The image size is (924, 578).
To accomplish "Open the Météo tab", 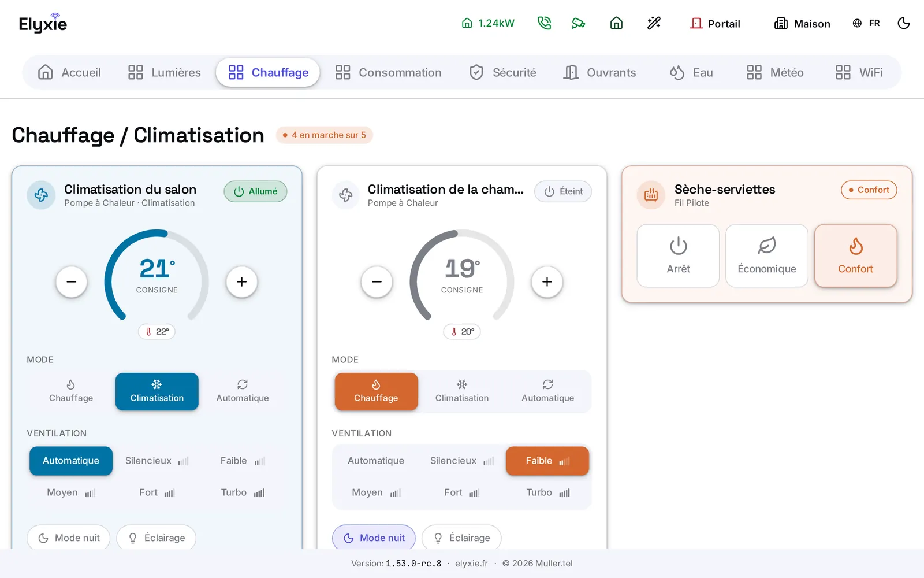I will (775, 72).
